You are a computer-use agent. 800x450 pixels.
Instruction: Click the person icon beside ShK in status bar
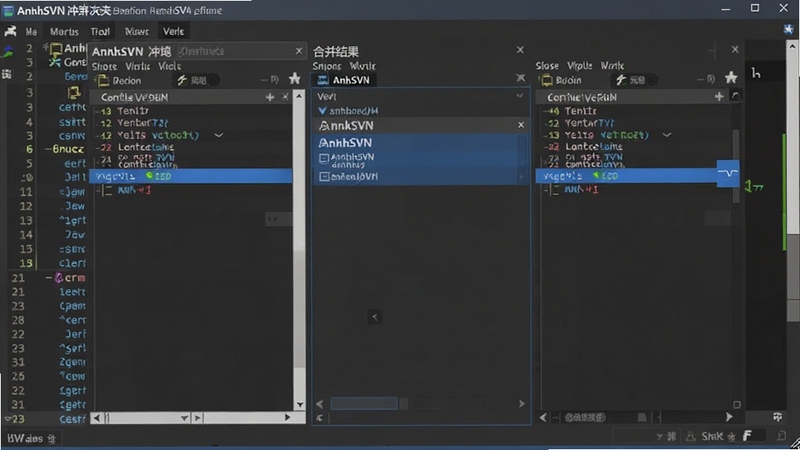click(x=690, y=436)
